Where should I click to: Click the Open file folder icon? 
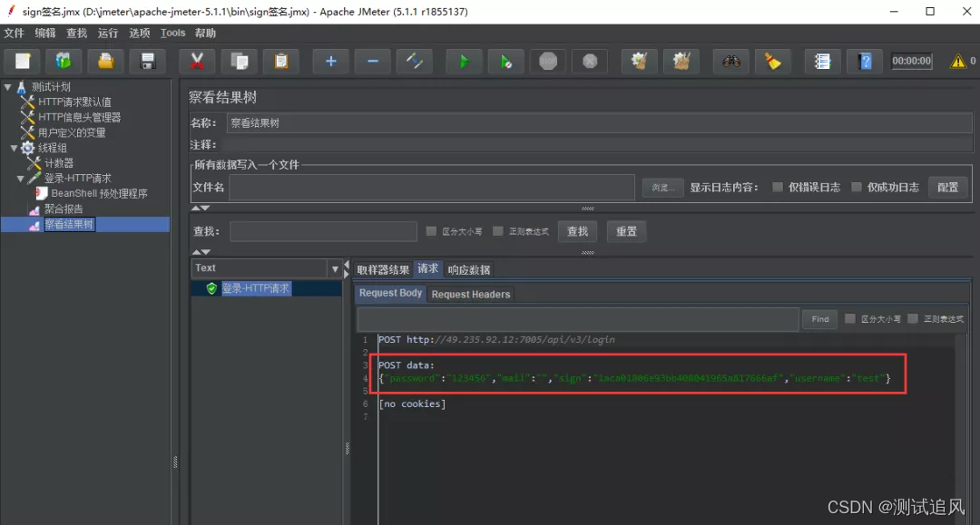click(x=105, y=61)
